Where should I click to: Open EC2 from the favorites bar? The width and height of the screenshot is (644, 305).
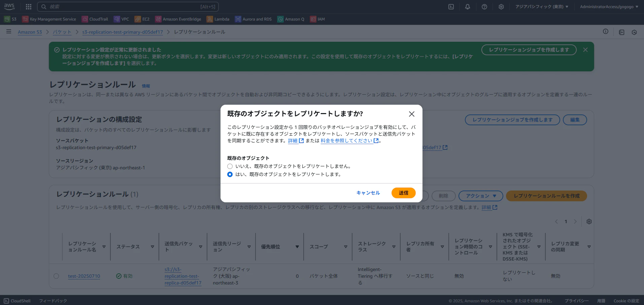(142, 19)
